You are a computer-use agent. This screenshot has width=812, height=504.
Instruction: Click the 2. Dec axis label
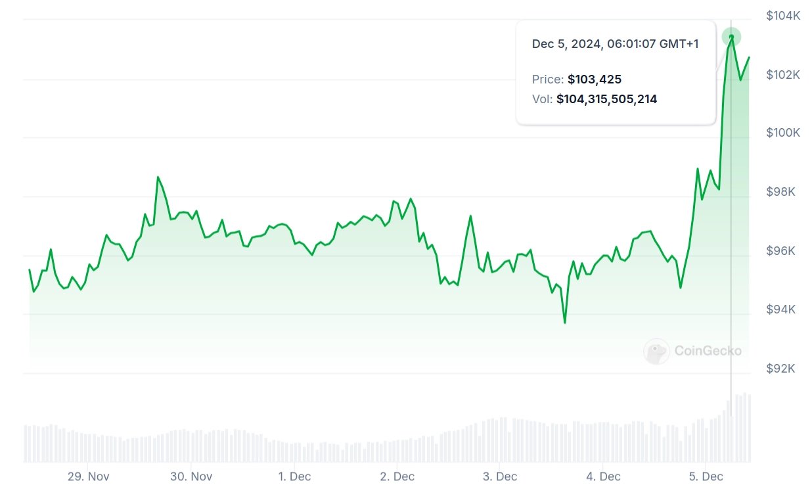pyautogui.click(x=397, y=476)
